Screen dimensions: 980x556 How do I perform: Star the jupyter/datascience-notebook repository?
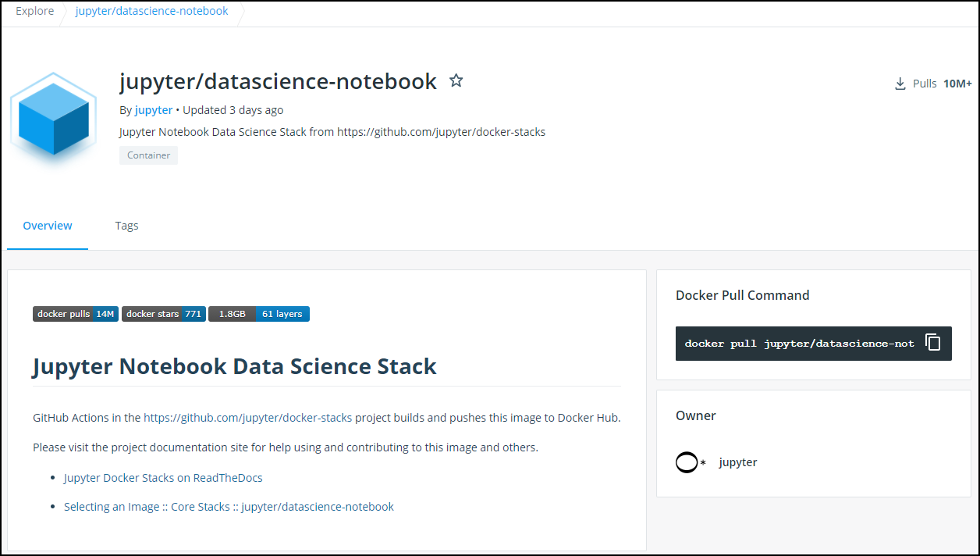point(456,80)
